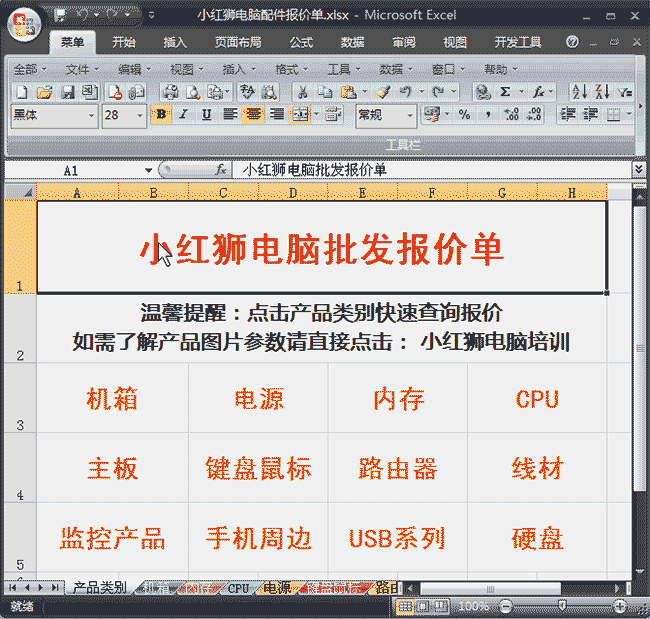Click the Cut scissors icon
The height and width of the screenshot is (619, 650).
[303, 92]
